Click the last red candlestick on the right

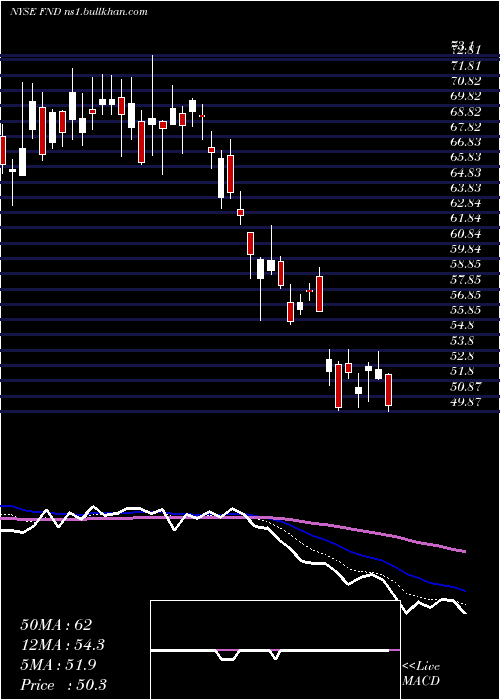pyautogui.click(x=388, y=390)
